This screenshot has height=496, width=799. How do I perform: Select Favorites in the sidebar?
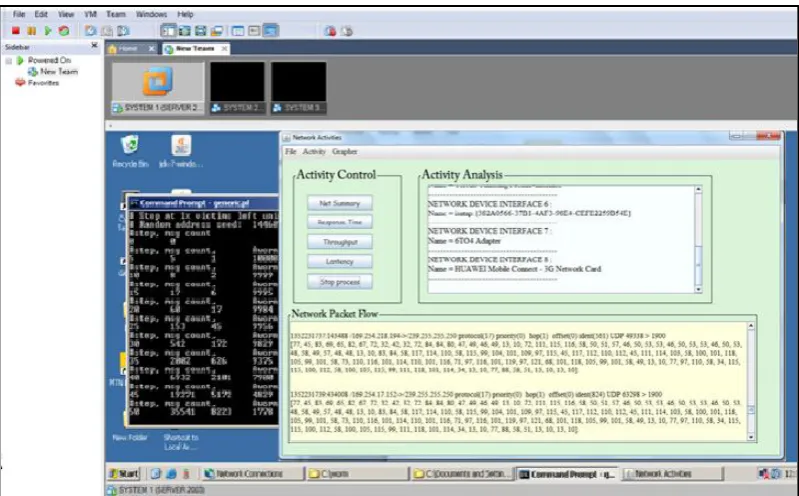click(43, 83)
